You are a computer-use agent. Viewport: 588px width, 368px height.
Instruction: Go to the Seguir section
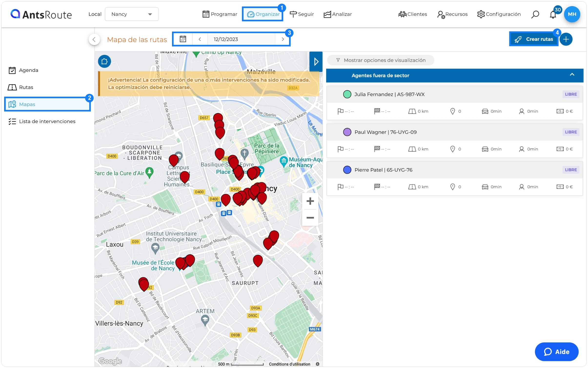tap(302, 14)
